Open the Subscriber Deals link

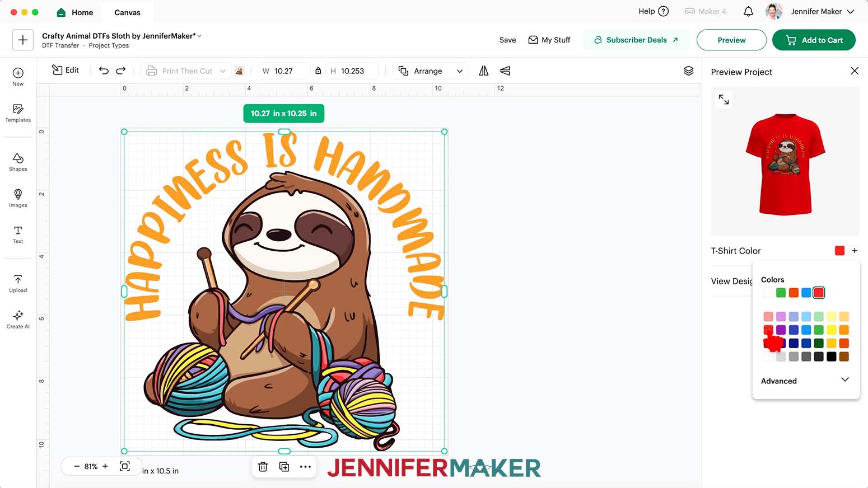pos(636,40)
